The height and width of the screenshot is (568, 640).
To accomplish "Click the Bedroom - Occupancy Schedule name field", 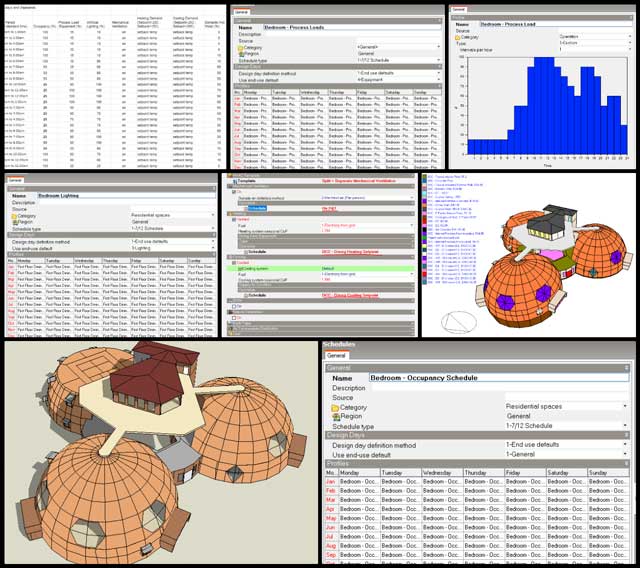I will pos(497,379).
